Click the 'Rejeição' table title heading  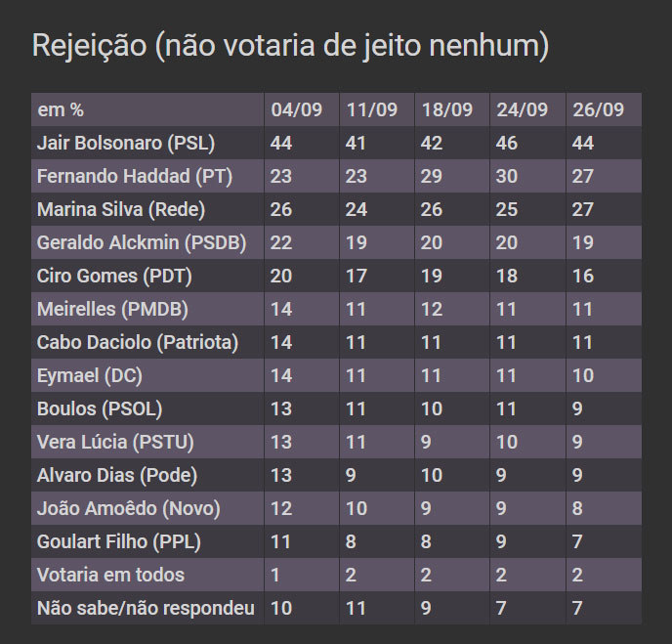pos(290,46)
